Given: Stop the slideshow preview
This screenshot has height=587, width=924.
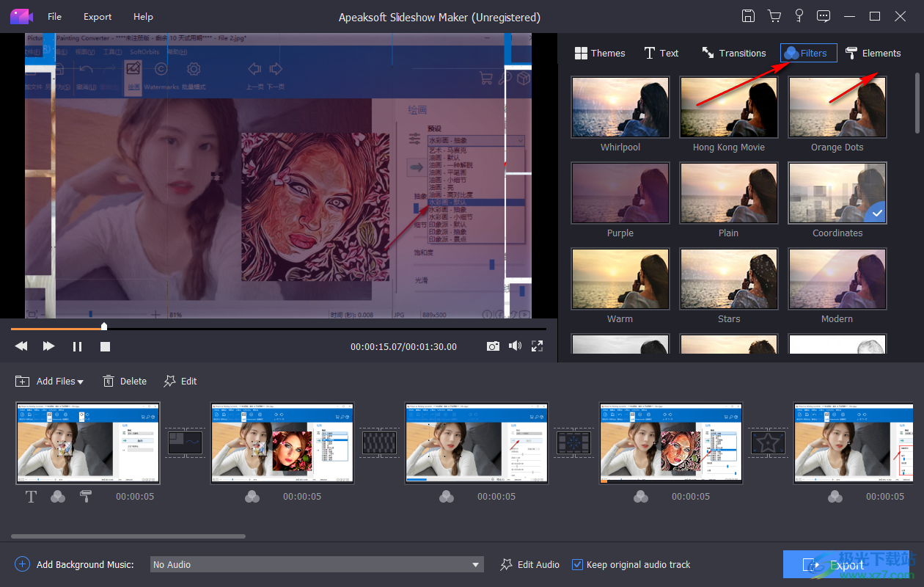Looking at the screenshot, I should [x=105, y=346].
